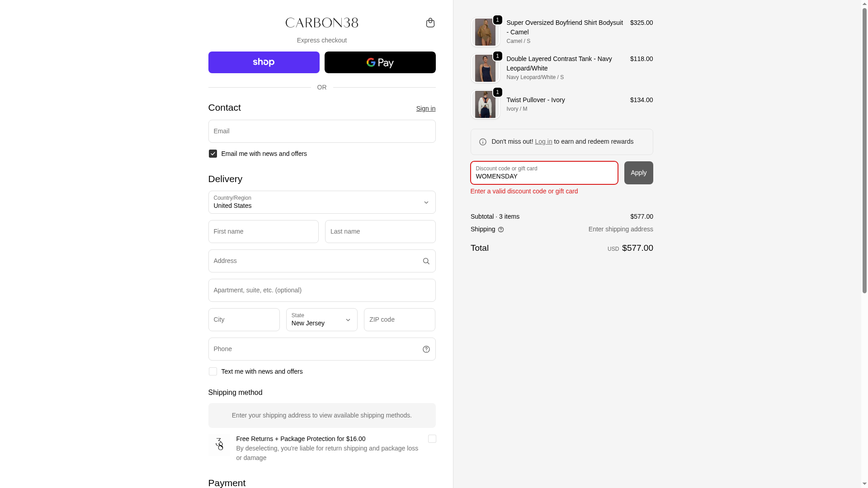Click the $325.00 price

pos(642,23)
